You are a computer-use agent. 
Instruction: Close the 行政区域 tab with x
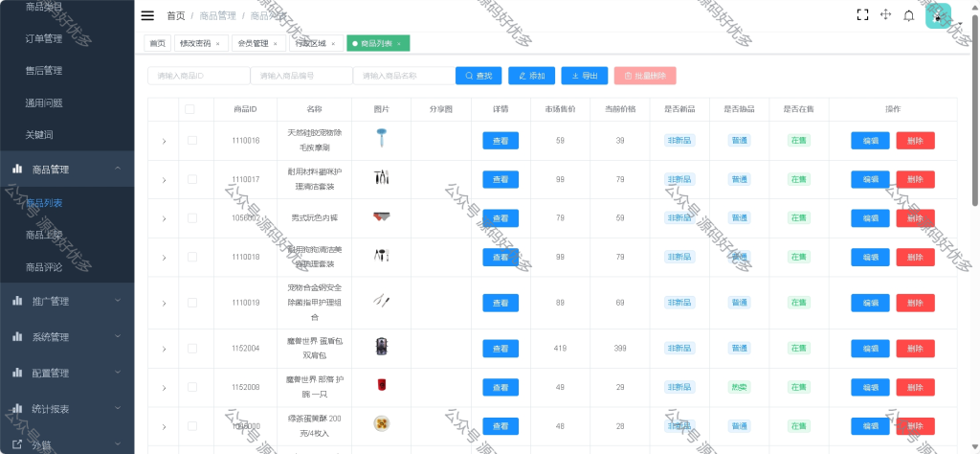pos(333,44)
